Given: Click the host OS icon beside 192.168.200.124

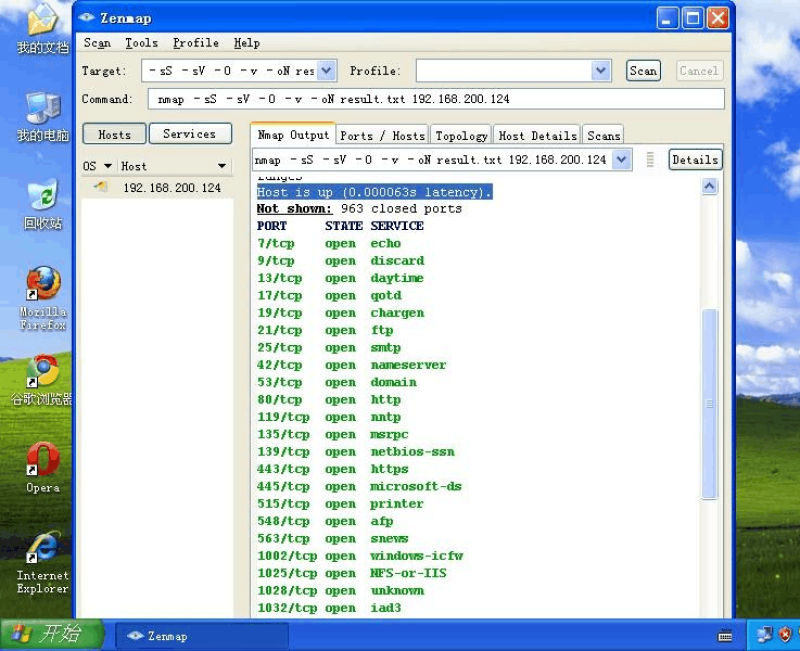Looking at the screenshot, I should [100, 187].
